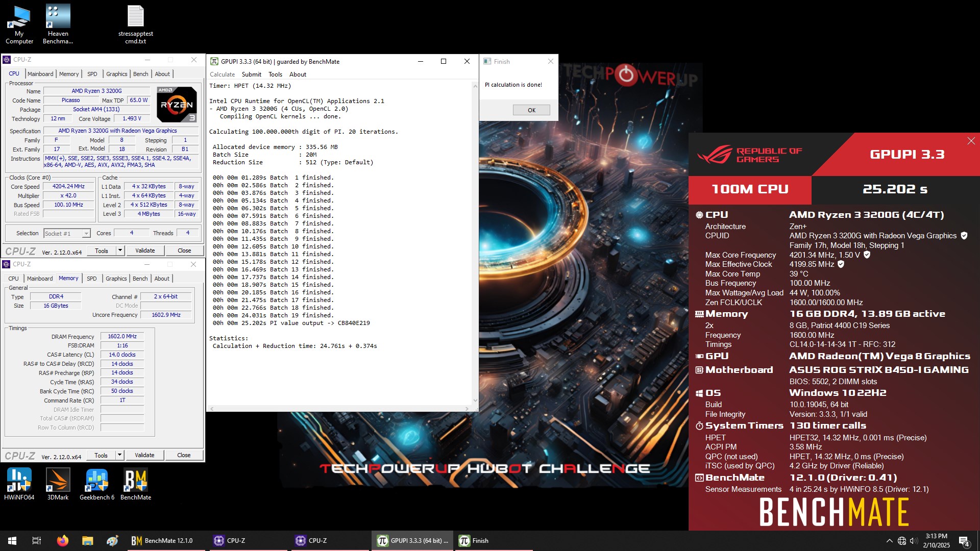The width and height of the screenshot is (980, 551).
Task: Click Close button in upper CPU-Z
Action: coord(184,251)
